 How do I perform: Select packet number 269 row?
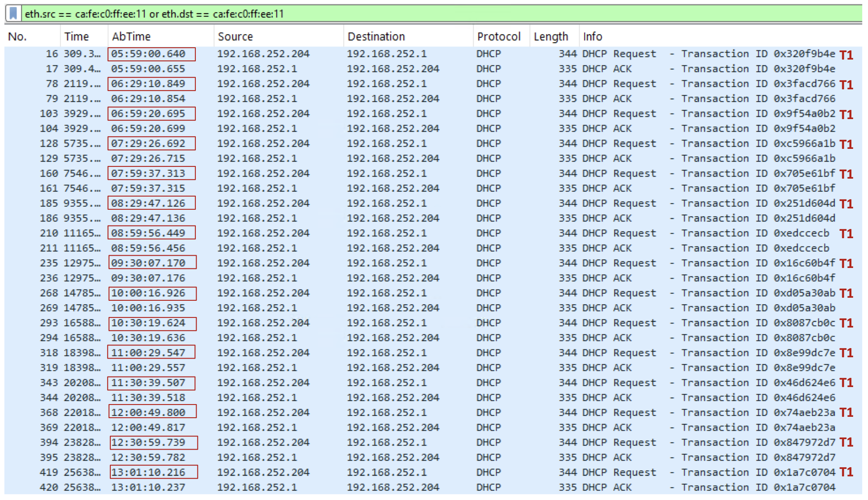point(433,308)
